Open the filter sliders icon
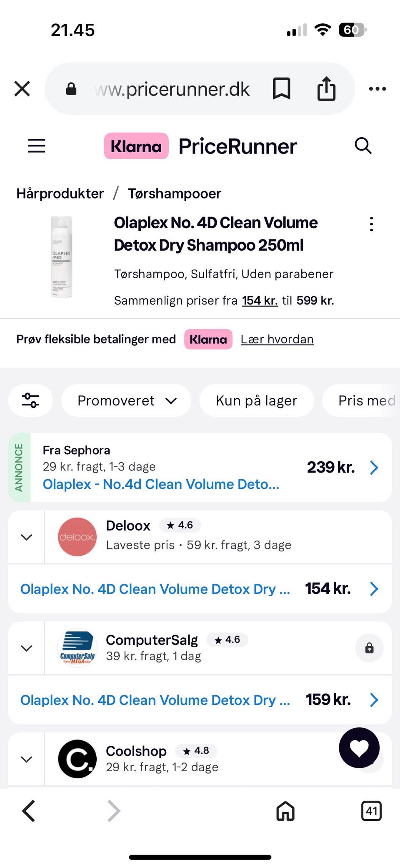Viewport: 400px width, 868px height. 30,400
